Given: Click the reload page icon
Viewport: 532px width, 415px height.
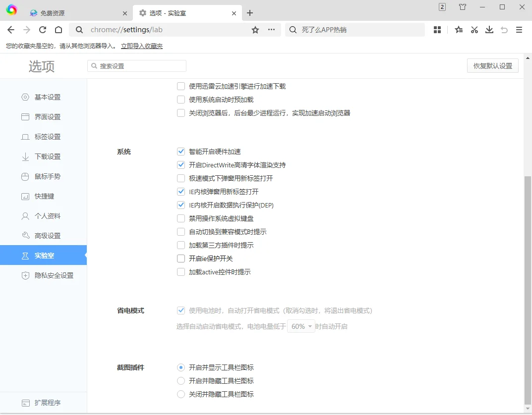Looking at the screenshot, I should pyautogui.click(x=43, y=30).
